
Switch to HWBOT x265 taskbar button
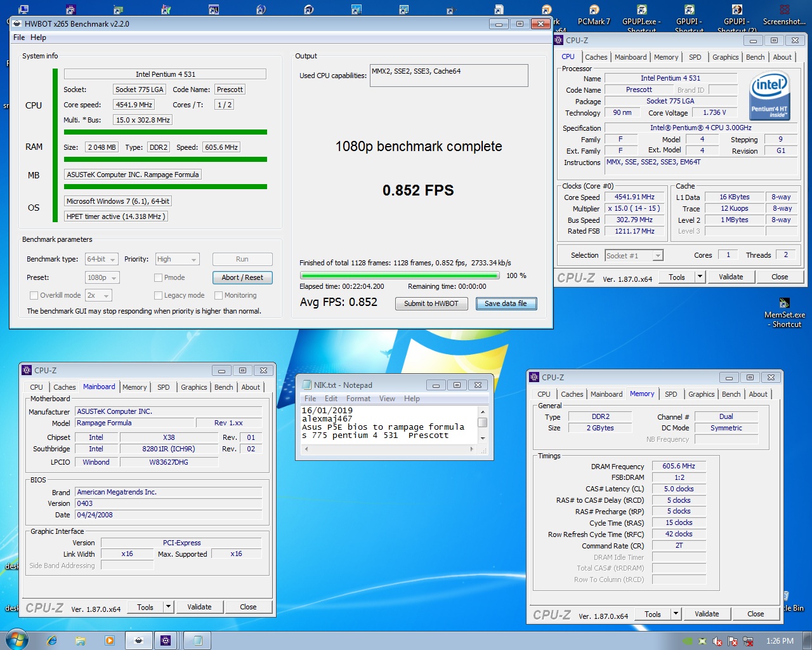[139, 640]
